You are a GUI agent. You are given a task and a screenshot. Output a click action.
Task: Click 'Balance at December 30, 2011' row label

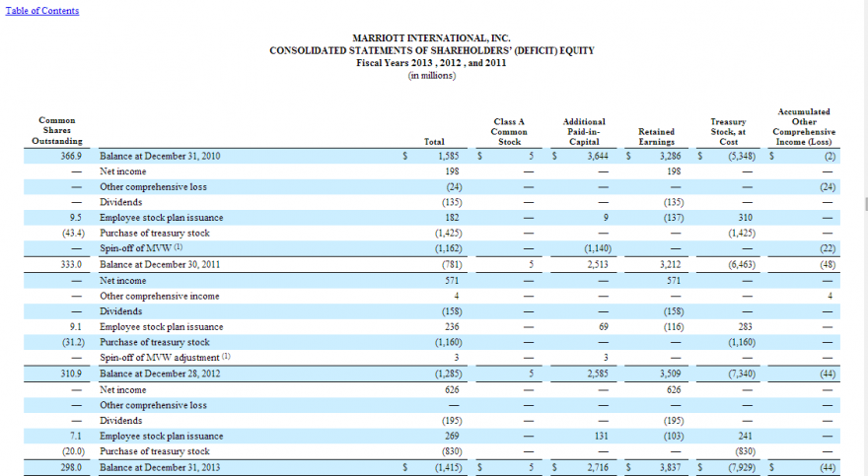[160, 264]
